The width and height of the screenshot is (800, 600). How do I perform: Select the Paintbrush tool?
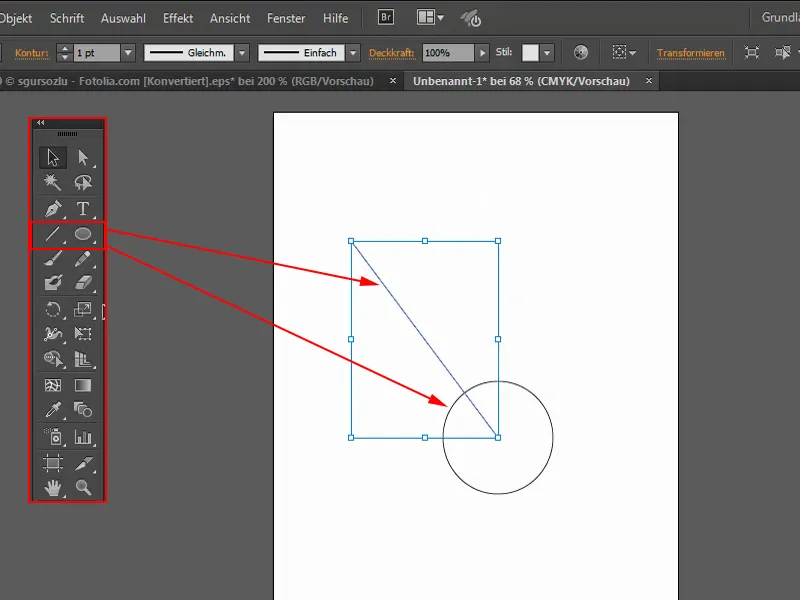(53, 259)
